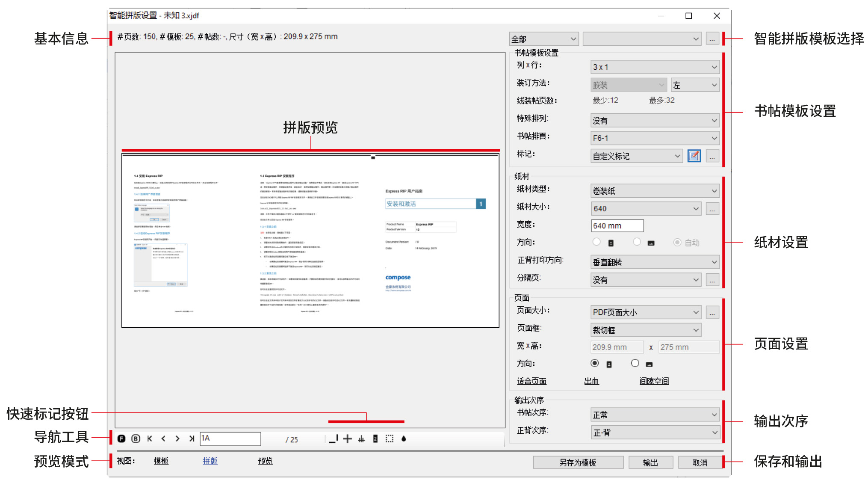868x486 pixels.
Task: Click the 另存为模板 button
Action: click(x=578, y=462)
